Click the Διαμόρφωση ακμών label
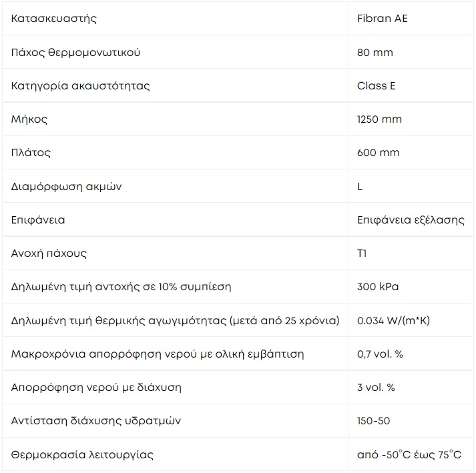Viewport: 476px width, 473px height. click(66, 186)
